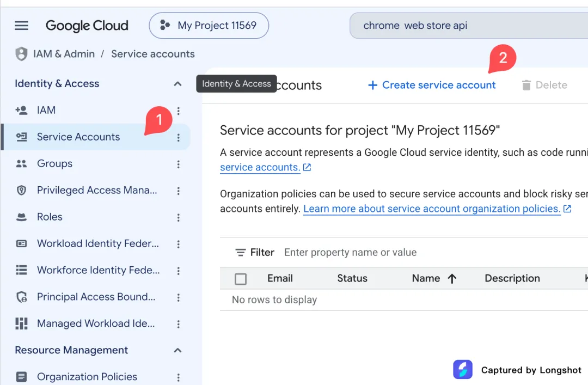The image size is (588, 385).
Task: Sort by the Status column header
Action: pyautogui.click(x=352, y=278)
